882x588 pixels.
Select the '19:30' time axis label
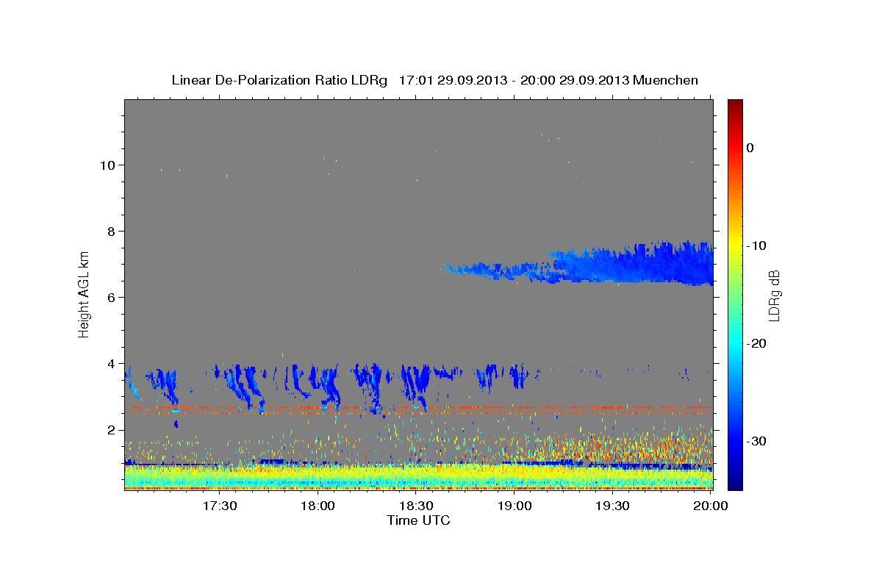(613, 506)
